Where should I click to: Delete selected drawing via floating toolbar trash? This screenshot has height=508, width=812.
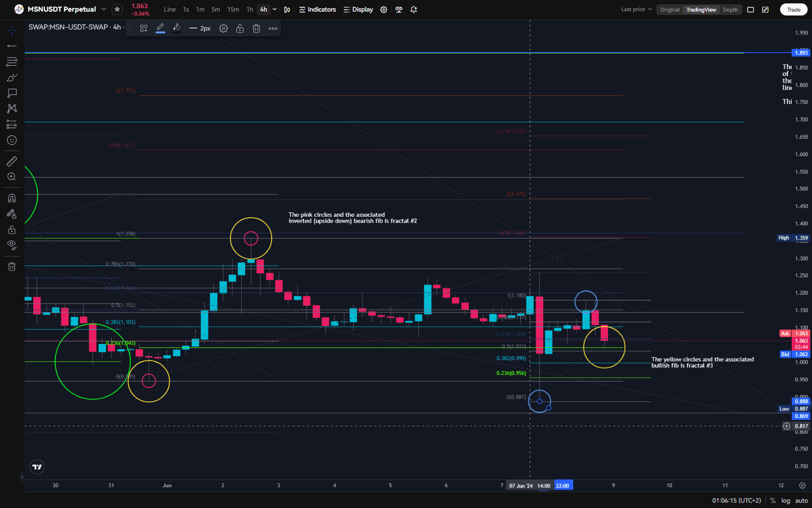click(257, 29)
